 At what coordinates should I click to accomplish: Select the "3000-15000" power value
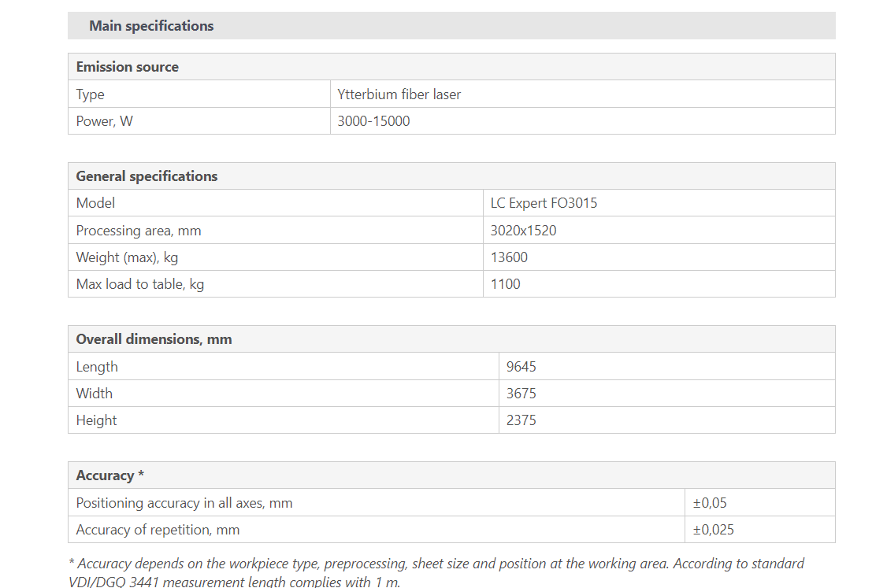[x=373, y=121]
